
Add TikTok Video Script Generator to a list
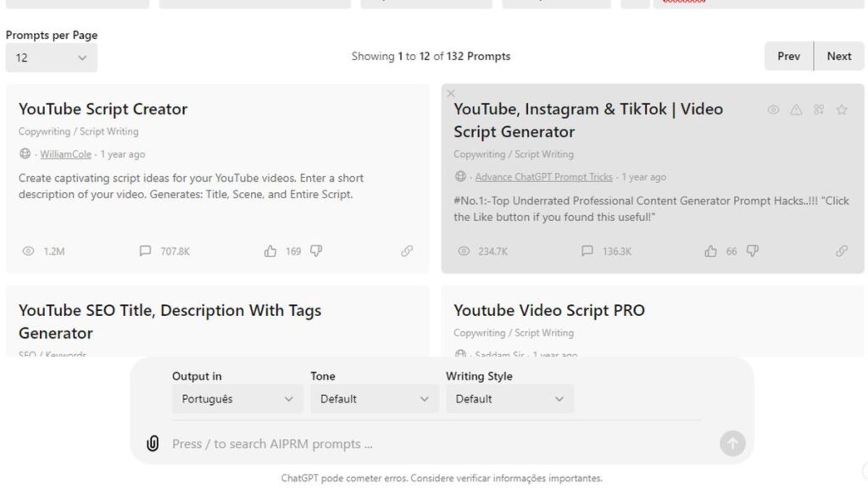tap(819, 109)
